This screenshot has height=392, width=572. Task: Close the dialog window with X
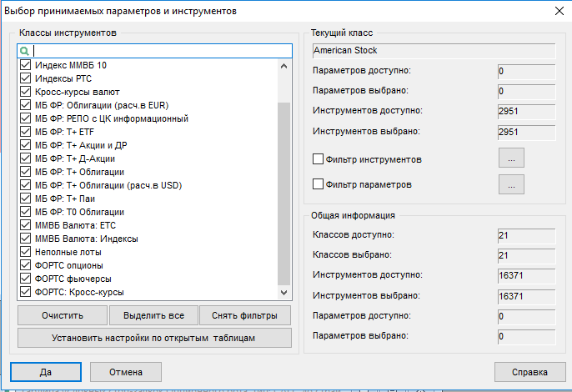click(x=557, y=12)
